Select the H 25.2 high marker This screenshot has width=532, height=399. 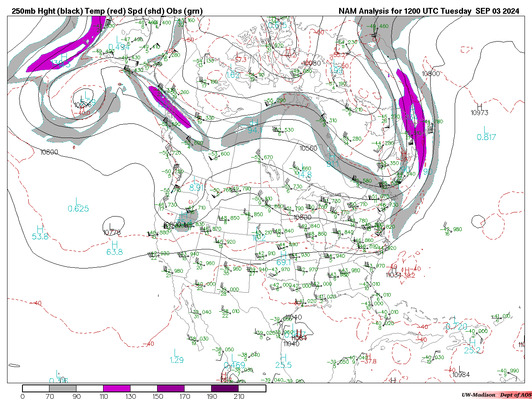(x=472, y=346)
